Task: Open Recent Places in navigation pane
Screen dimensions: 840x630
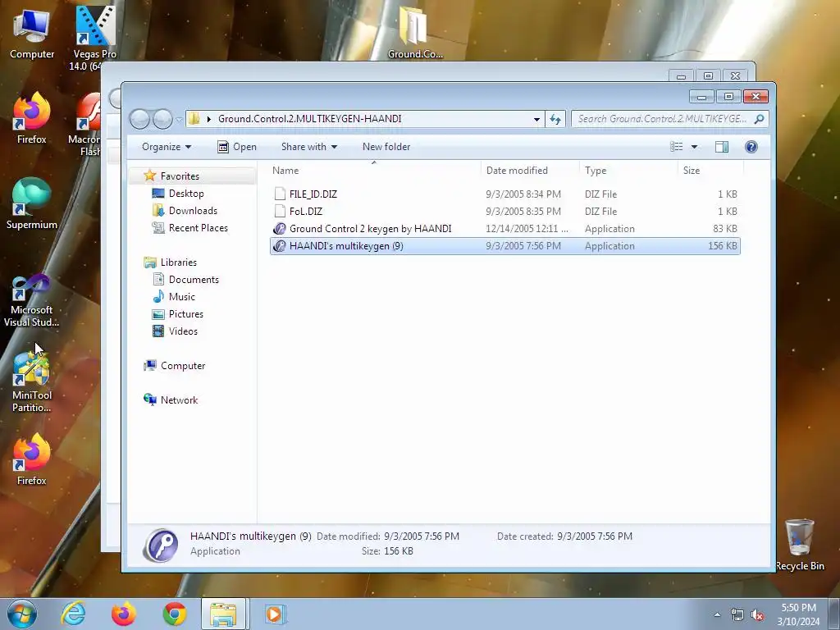Action: pos(199,228)
